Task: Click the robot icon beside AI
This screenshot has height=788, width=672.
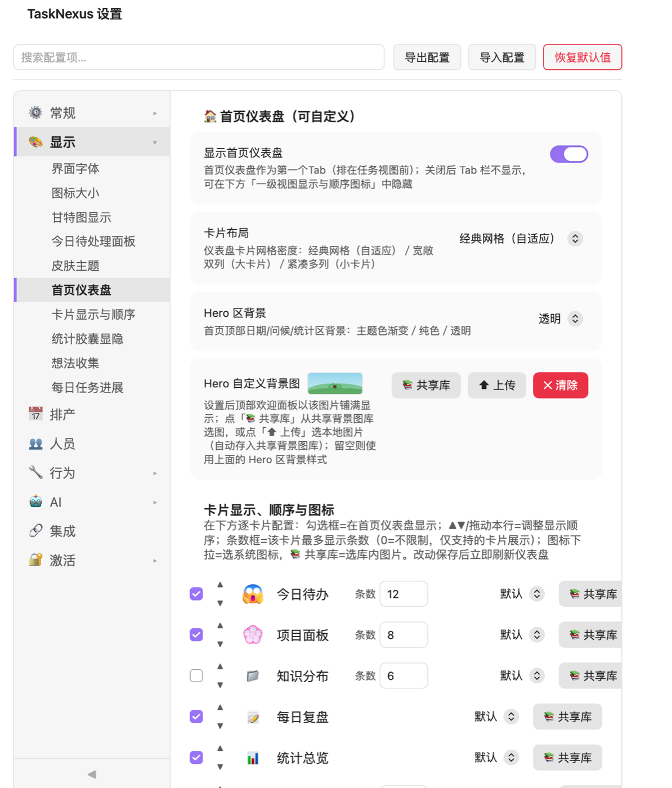Action: tap(35, 502)
